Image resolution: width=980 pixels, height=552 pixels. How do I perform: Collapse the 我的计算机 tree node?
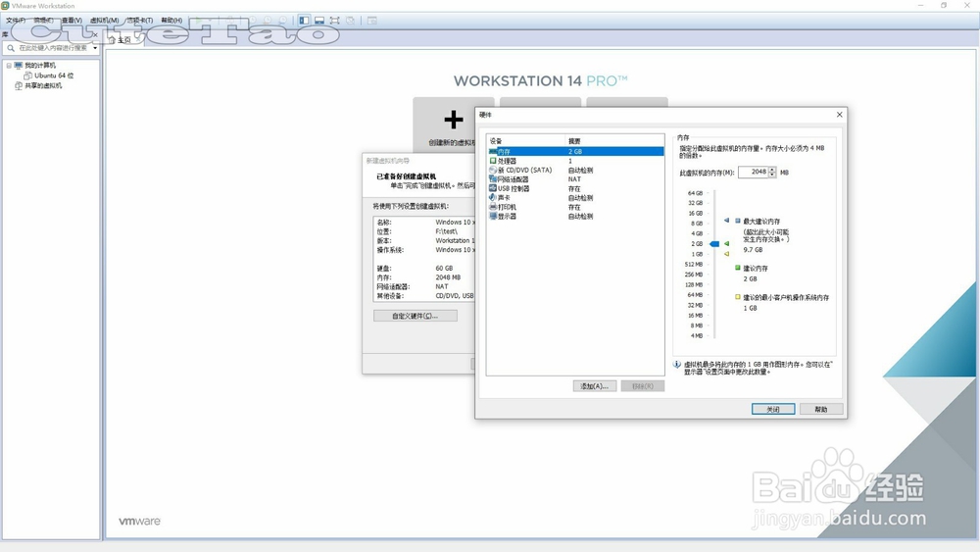(x=9, y=65)
